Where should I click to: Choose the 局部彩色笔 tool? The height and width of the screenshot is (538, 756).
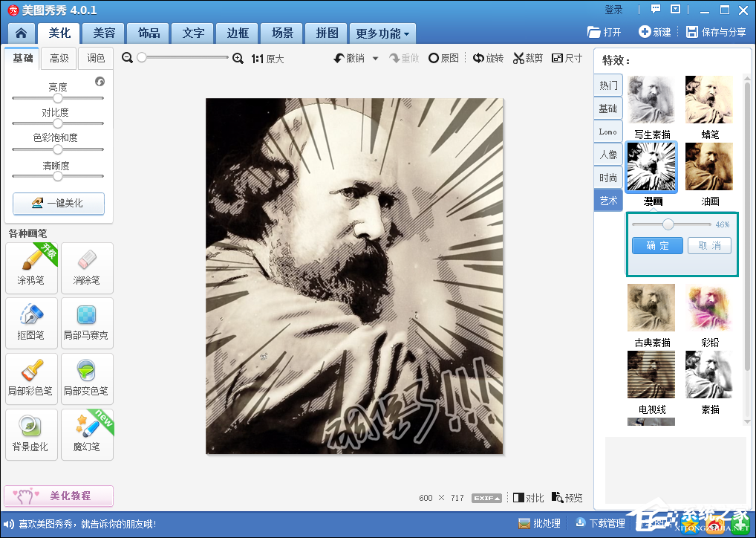click(x=31, y=377)
